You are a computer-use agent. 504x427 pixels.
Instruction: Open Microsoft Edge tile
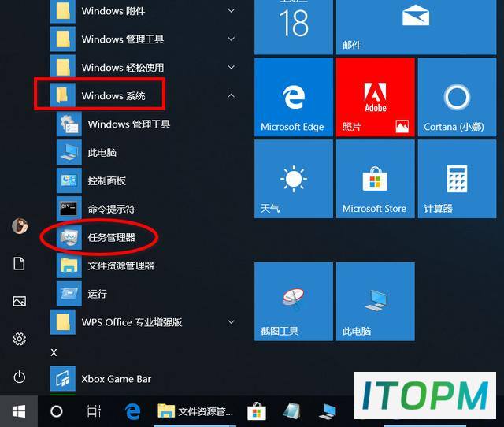294,97
